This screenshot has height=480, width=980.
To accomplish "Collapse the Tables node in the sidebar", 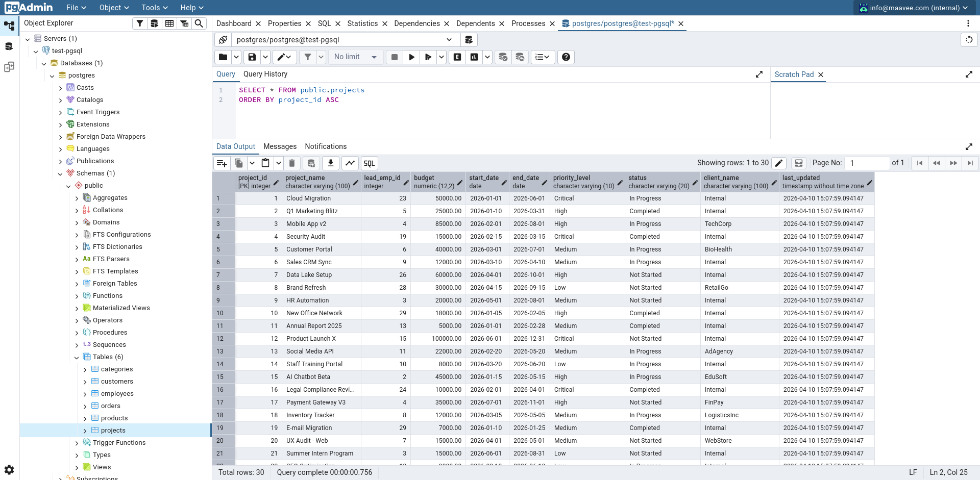I will (x=77, y=357).
